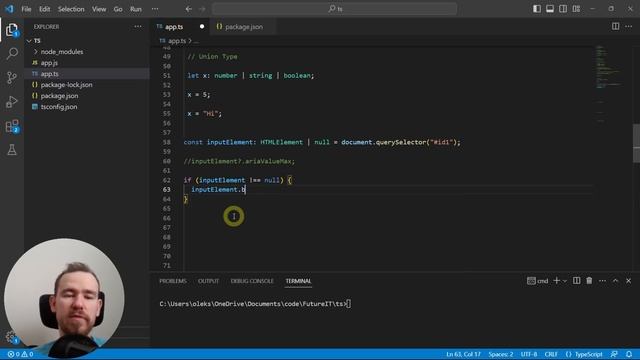Image resolution: width=640 pixels, height=360 pixels.
Task: Open the Run menu
Action: pos(136,9)
